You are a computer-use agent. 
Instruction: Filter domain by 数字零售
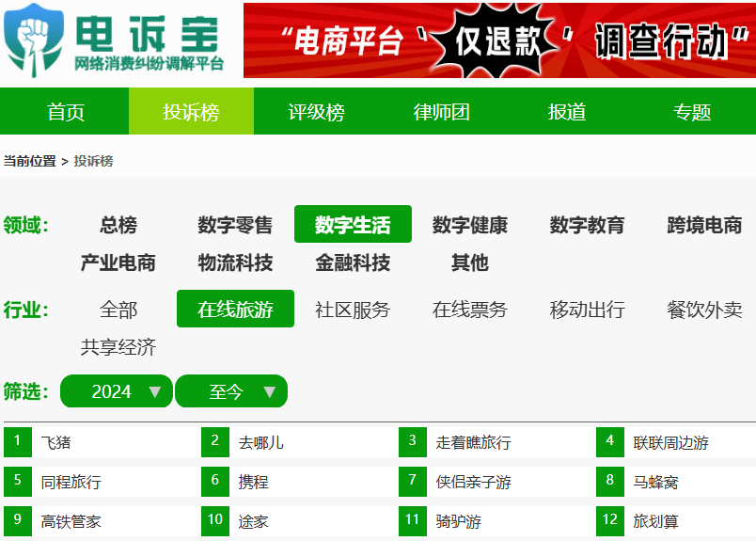click(235, 226)
